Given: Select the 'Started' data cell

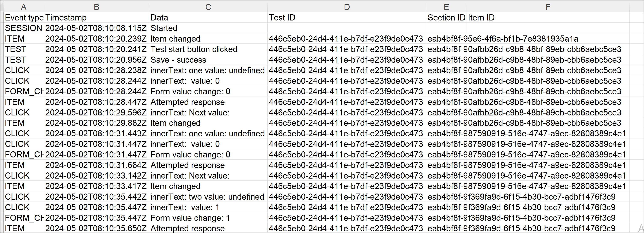Looking at the screenshot, I should pos(208,28).
